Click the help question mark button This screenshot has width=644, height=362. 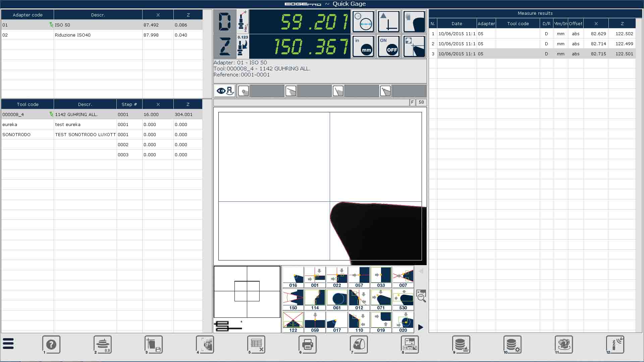51,345
